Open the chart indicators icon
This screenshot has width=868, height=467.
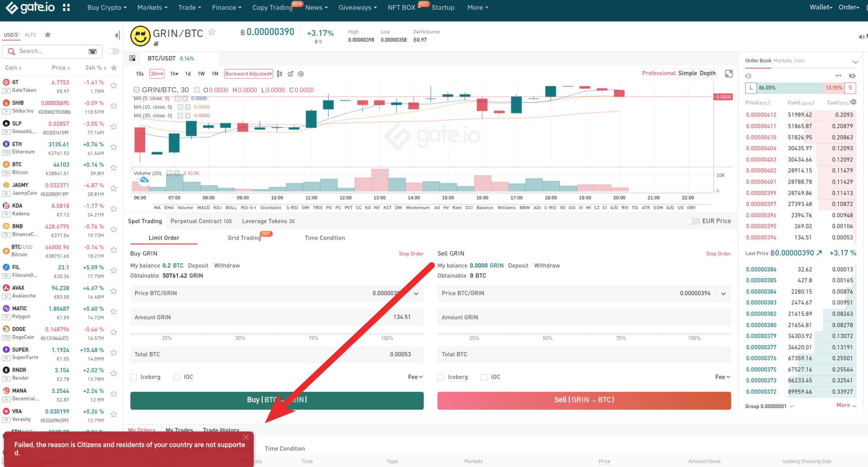[x=290, y=74]
